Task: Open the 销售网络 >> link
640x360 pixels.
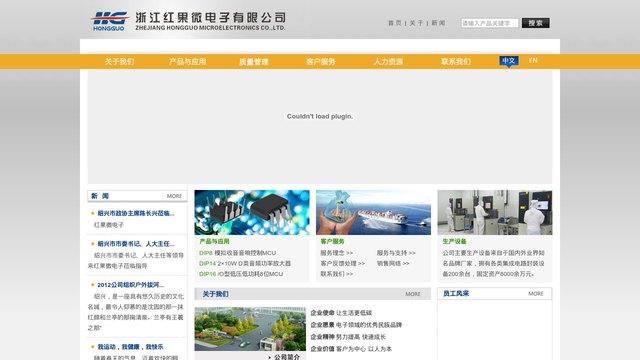Action: pos(393,264)
